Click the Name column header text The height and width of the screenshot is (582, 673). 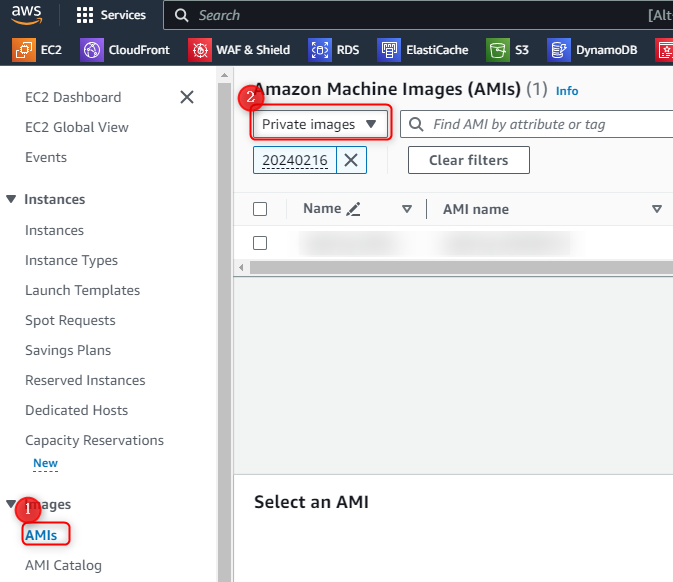coord(322,209)
